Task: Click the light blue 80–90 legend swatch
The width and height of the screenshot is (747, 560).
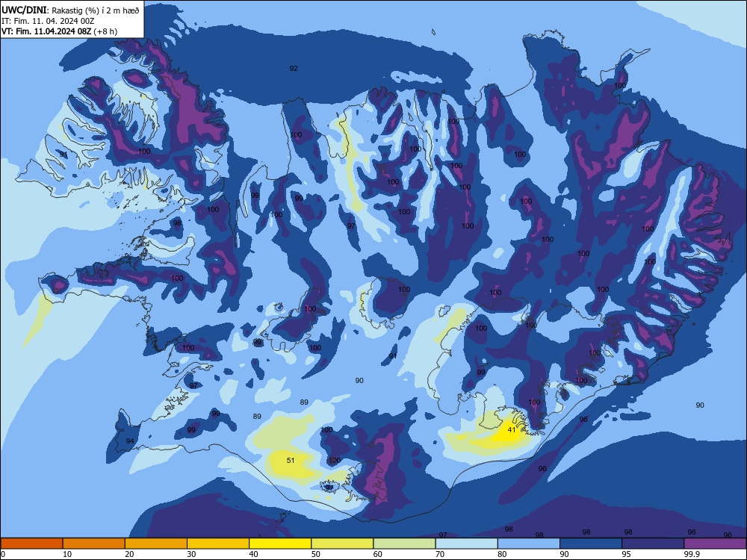Action: point(529,544)
